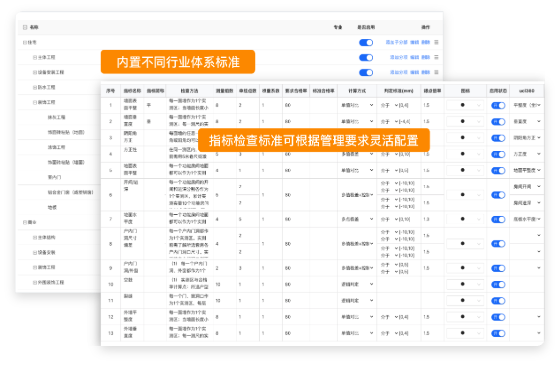The width and height of the screenshot is (560, 365).
Task: Click the drag-handle icon in first tree row
Action: pos(436,42)
